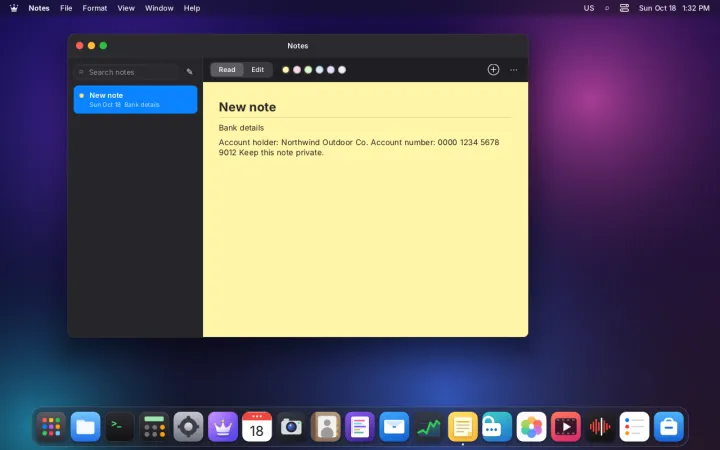Maximize Notes window with green button
The height and width of the screenshot is (450, 720).
point(103,45)
